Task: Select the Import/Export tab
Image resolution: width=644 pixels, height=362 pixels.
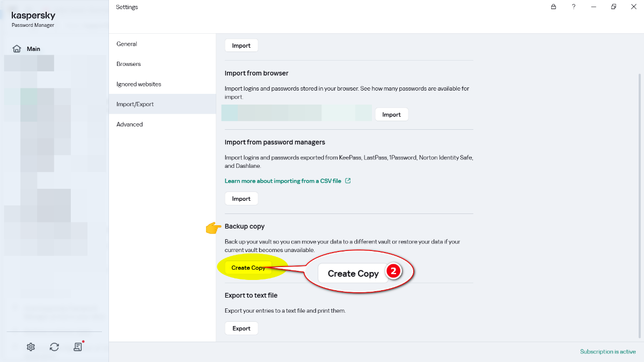Action: pos(135,104)
